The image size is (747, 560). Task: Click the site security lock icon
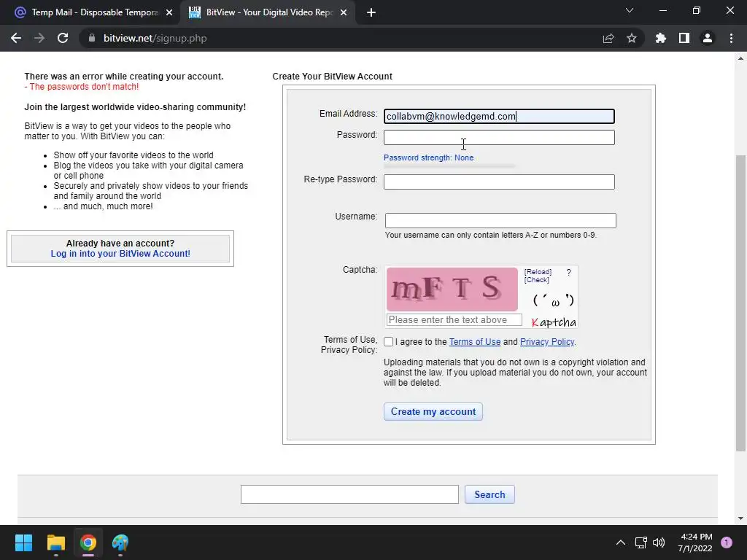(x=92, y=38)
